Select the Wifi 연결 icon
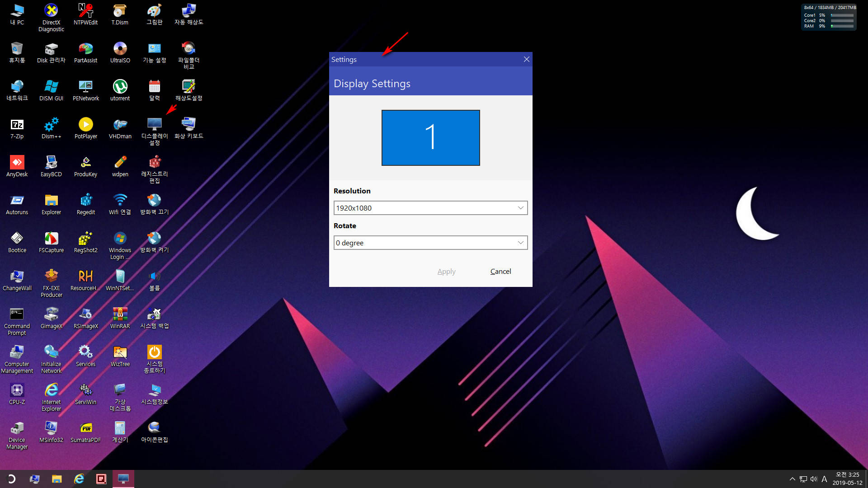 pos(120,204)
